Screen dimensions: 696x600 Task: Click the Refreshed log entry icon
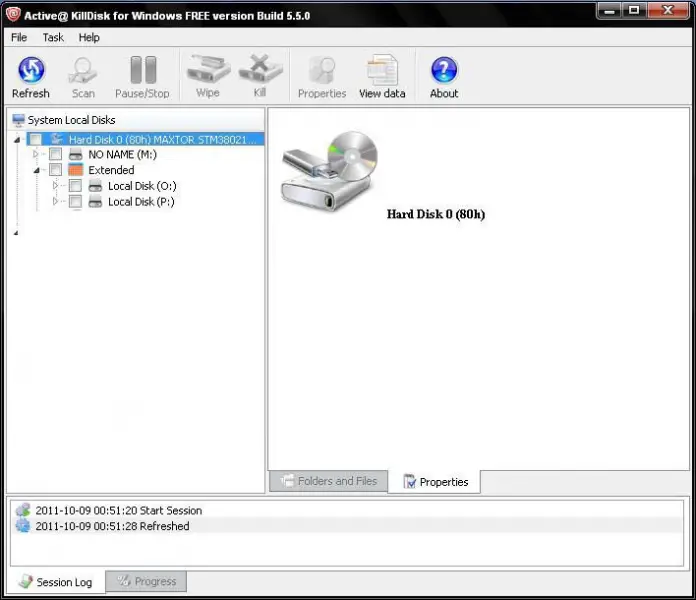(x=23, y=526)
